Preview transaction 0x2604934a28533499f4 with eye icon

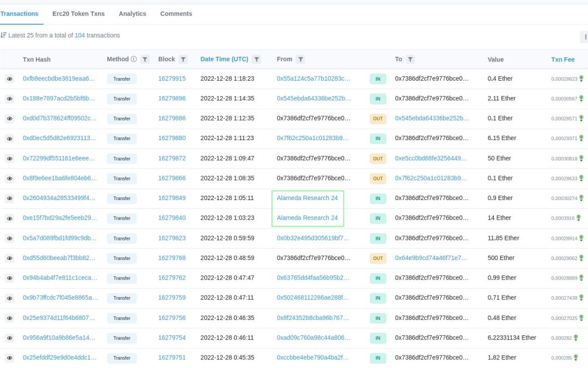pyautogui.click(x=9, y=198)
